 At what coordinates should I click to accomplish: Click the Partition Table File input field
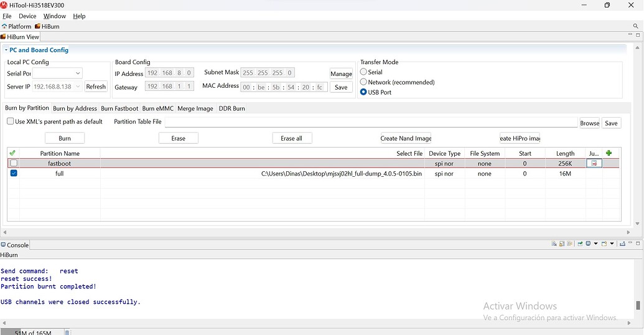tap(371, 122)
